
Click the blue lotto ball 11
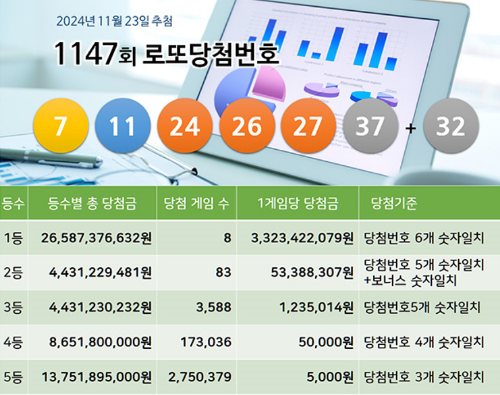(123, 126)
